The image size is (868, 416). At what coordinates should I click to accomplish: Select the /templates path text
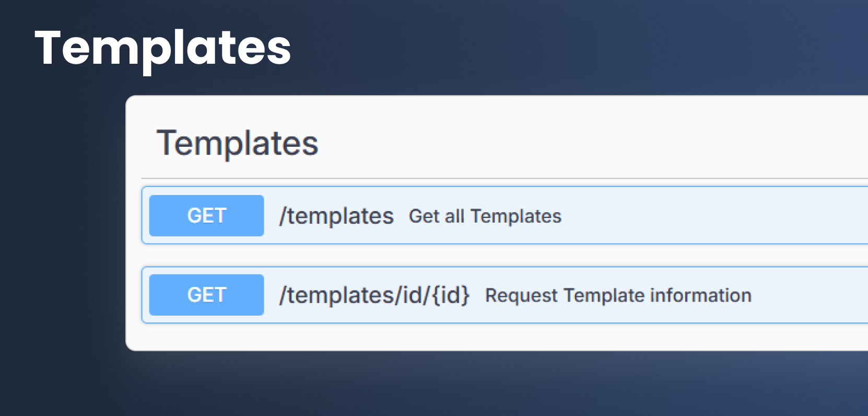coord(336,216)
